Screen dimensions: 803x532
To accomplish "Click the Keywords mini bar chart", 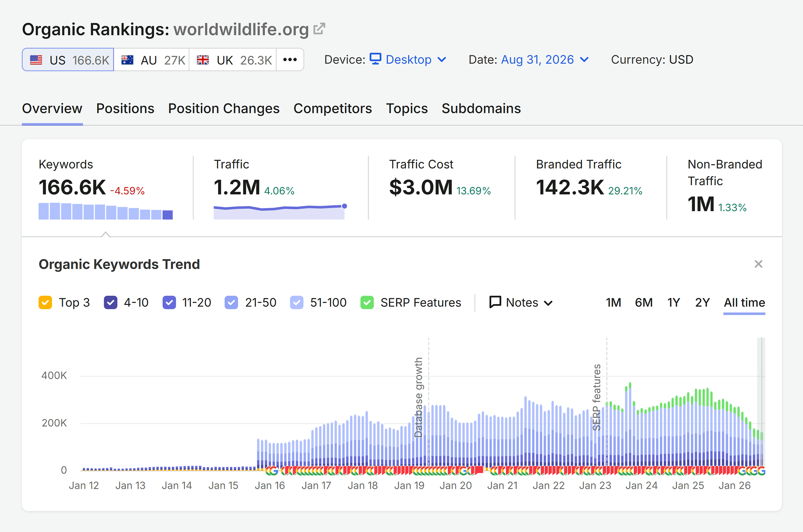I will click(x=106, y=211).
